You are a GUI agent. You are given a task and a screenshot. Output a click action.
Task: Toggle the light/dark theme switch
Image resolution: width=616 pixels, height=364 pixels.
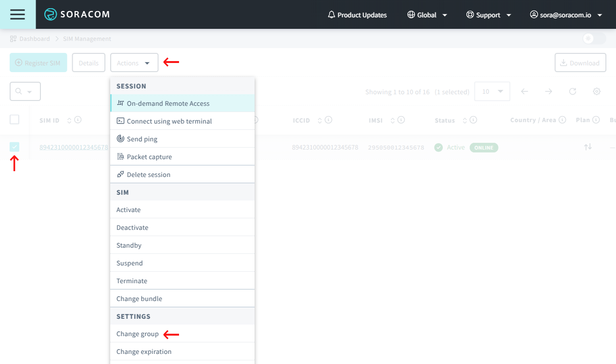594,38
